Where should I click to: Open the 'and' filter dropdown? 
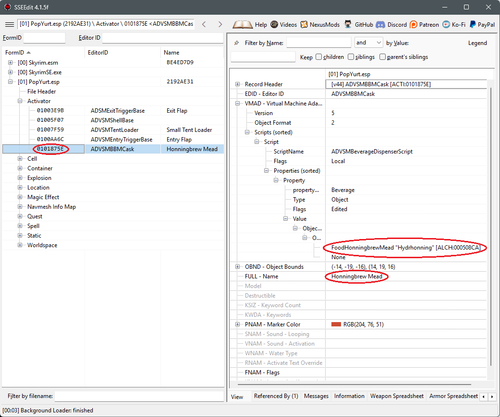[x=368, y=43]
